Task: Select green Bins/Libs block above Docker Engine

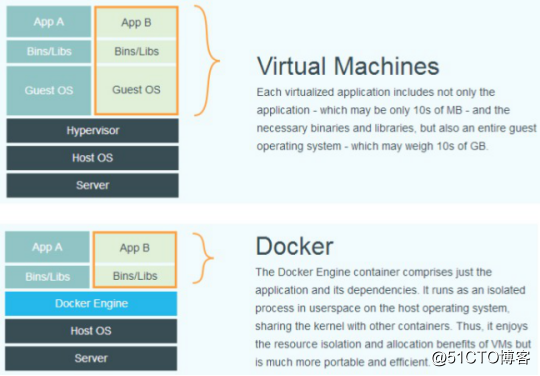Action: click(x=135, y=276)
